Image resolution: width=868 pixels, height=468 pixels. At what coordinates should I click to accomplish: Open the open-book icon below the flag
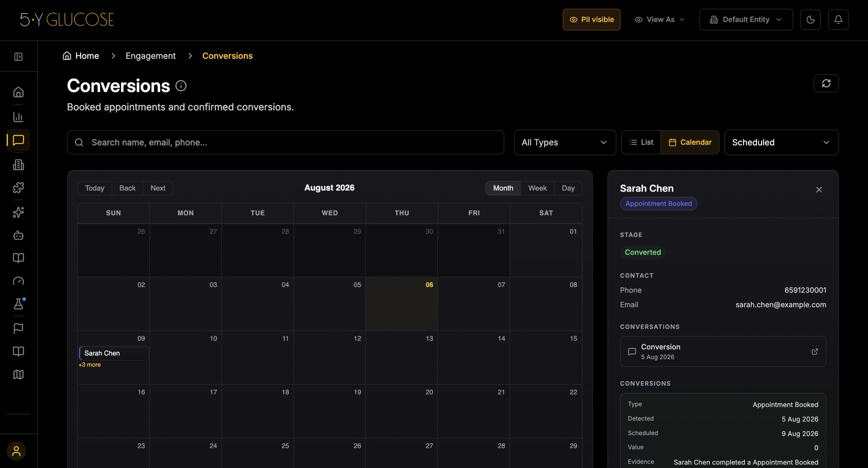[19, 352]
